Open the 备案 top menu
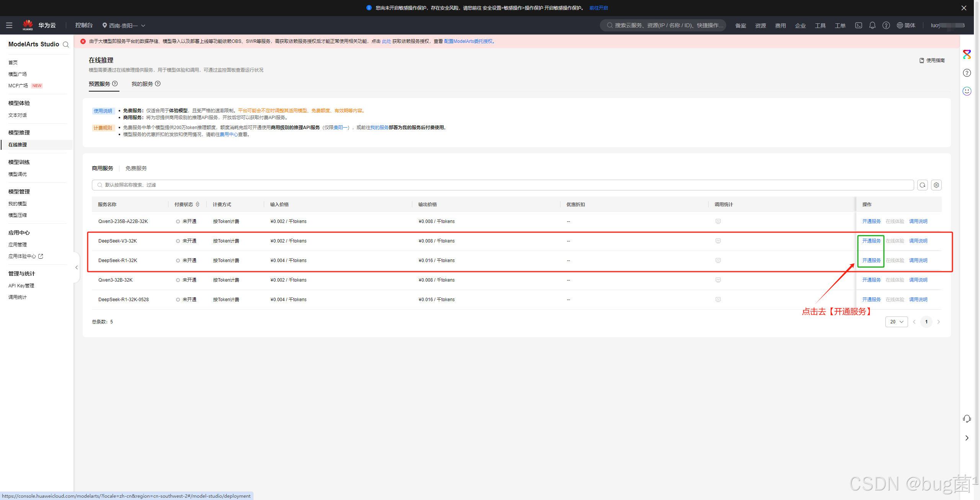 click(741, 26)
